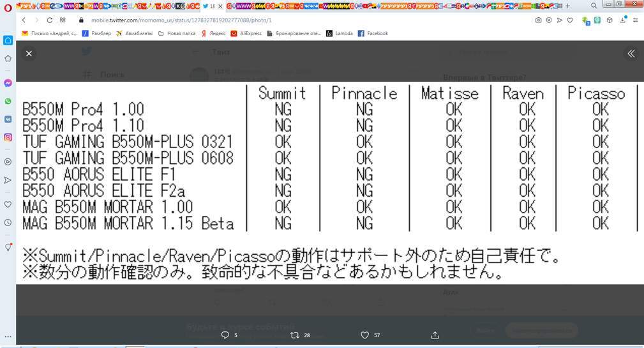Search open tabs with magnifier icon
This screenshot has width=644, height=348.
pos(594,6)
